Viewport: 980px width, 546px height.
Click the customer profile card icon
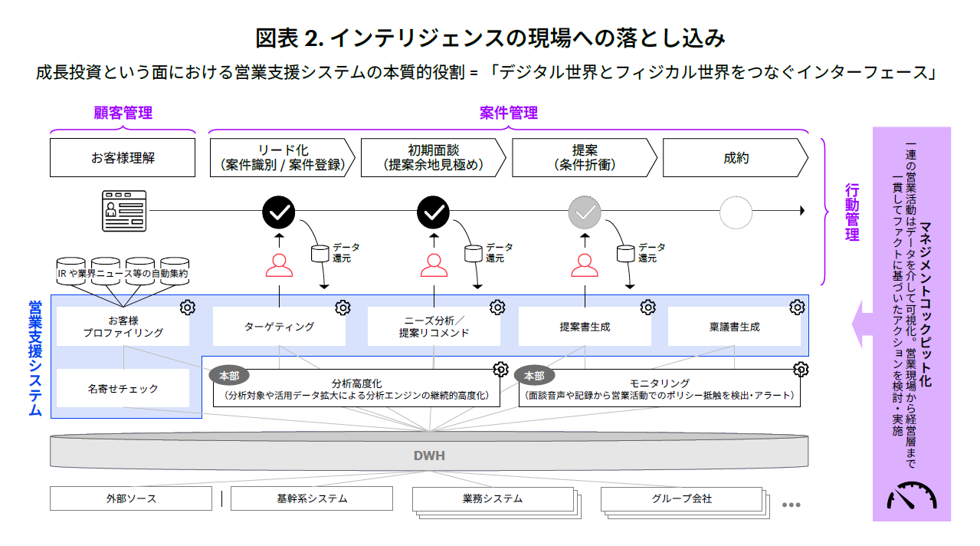tap(124, 211)
